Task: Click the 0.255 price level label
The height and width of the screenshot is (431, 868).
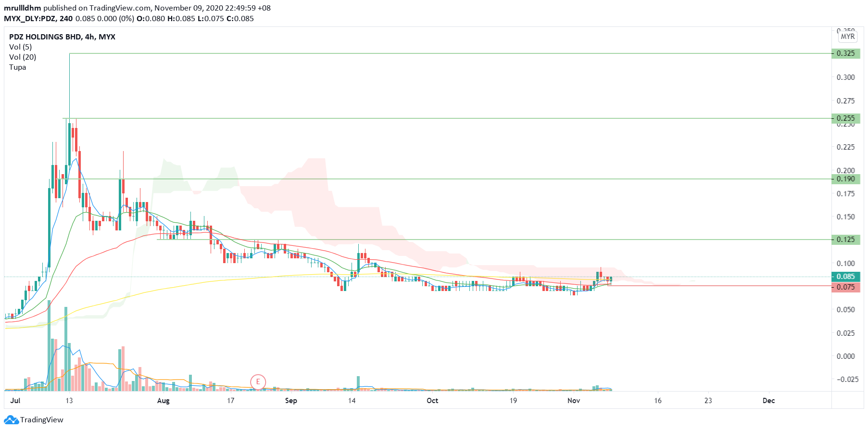Action: (846, 118)
